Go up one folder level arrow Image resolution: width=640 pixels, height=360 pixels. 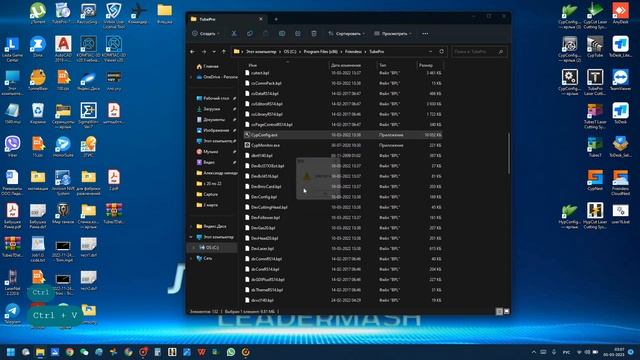click(x=224, y=52)
